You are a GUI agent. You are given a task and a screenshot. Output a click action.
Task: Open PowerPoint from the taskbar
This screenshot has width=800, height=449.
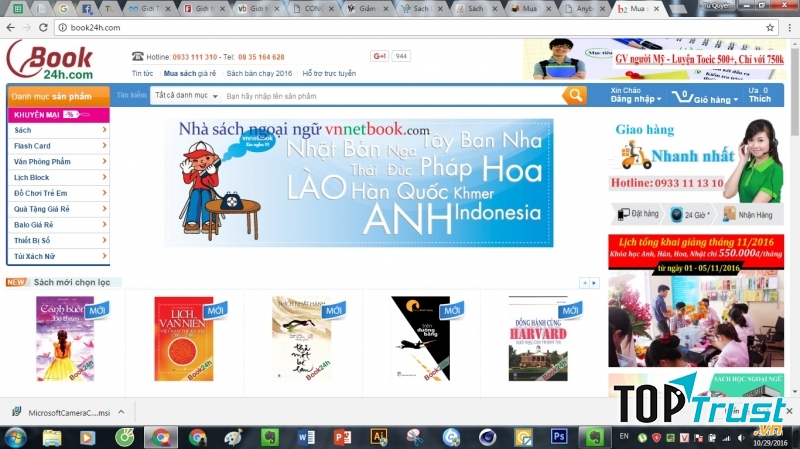click(x=342, y=438)
